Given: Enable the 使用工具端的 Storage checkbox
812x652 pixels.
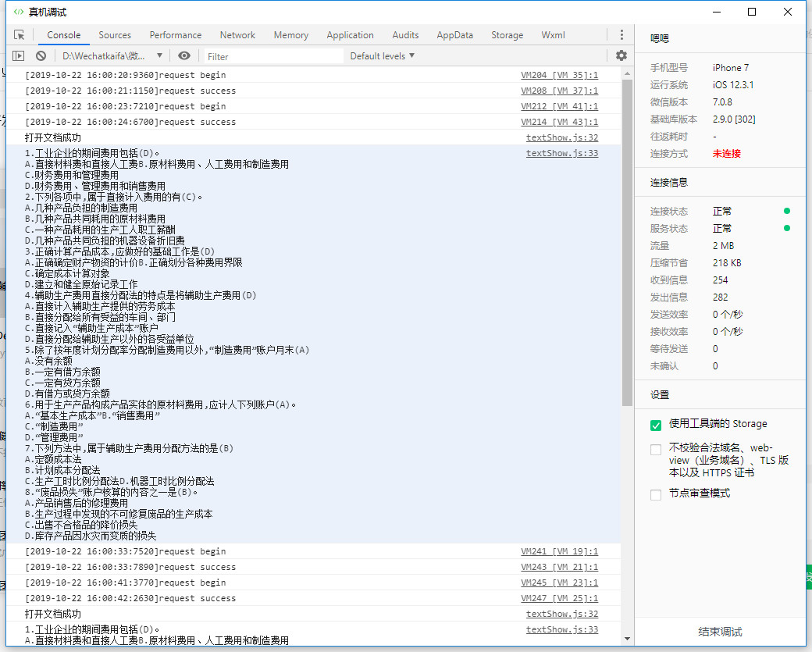Looking at the screenshot, I should point(656,425).
